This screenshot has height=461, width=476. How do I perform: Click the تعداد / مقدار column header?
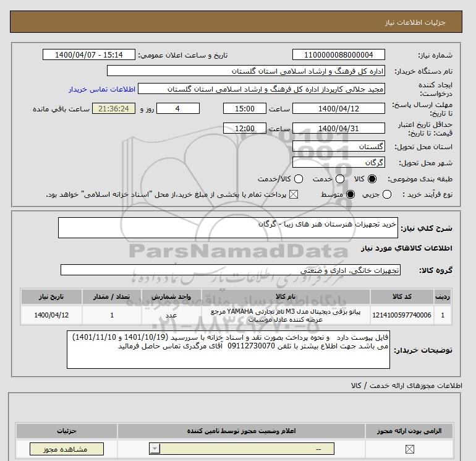(112, 296)
